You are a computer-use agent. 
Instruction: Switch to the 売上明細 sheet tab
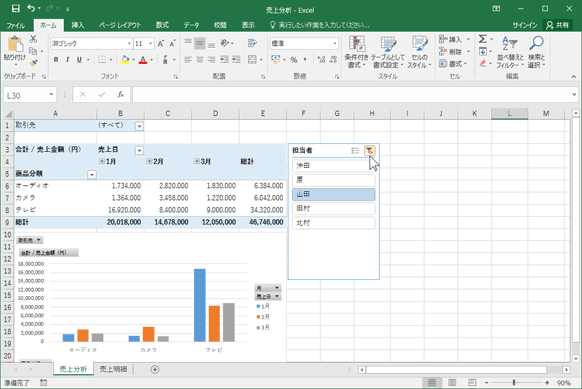pyautogui.click(x=113, y=369)
